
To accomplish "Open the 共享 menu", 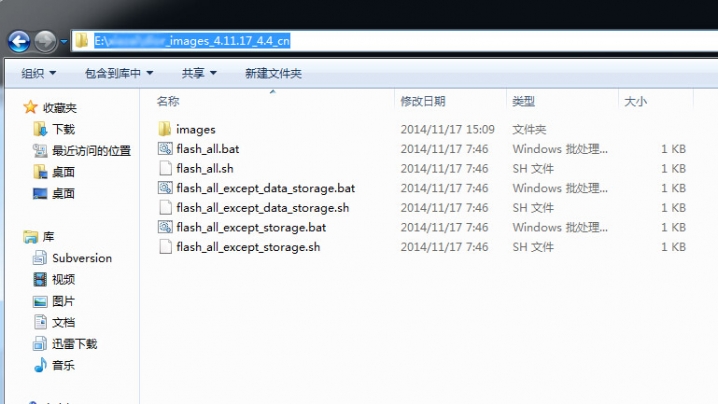I will point(199,73).
